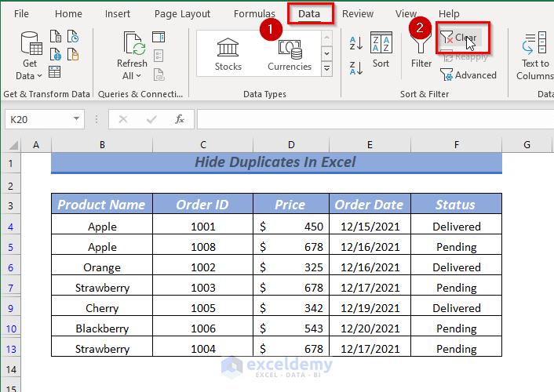
Task: Click the Recent Sources icon
Action: click(x=73, y=36)
